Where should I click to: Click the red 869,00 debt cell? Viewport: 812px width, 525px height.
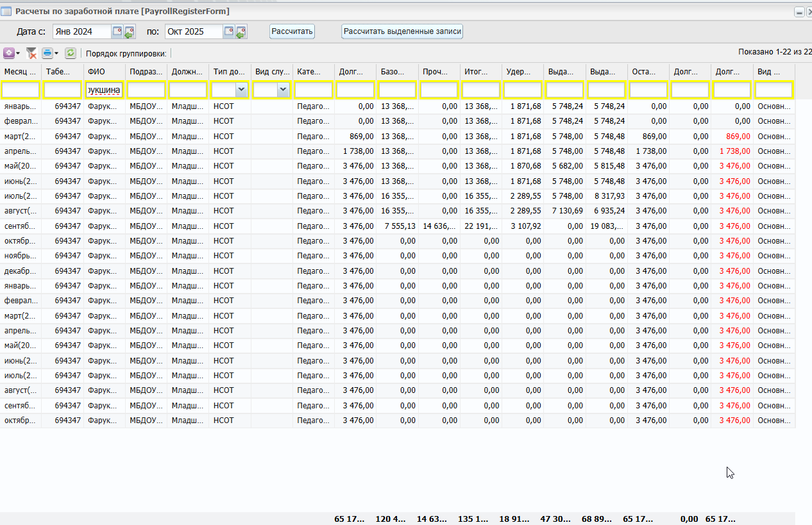733,137
